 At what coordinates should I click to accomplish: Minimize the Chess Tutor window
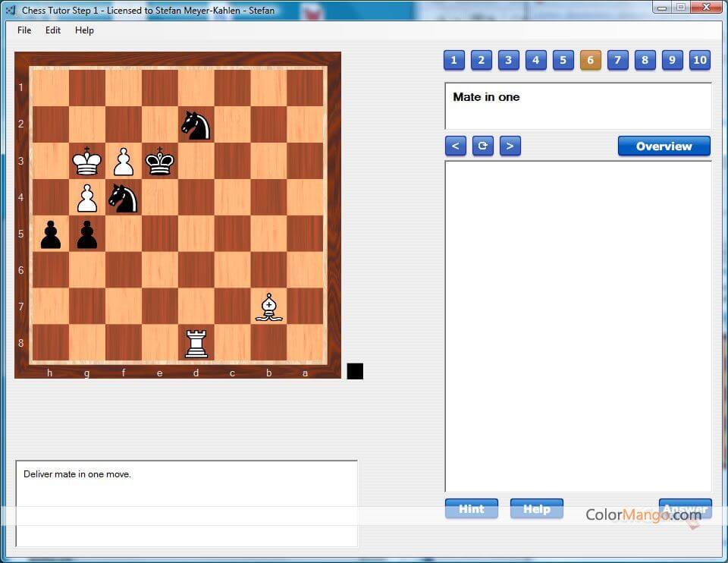click(663, 7)
